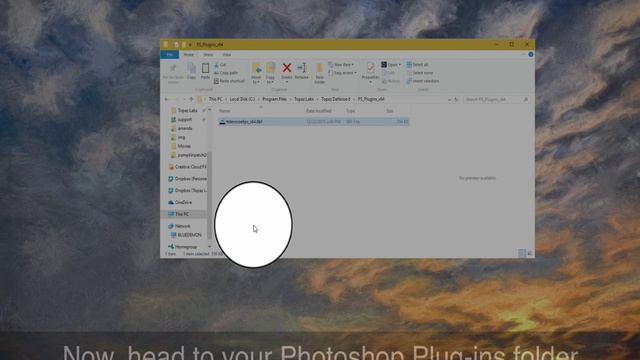The image size is (640, 360).
Task: Click Local Disk (C:) in breadcrumb
Action: pyautogui.click(x=242, y=99)
